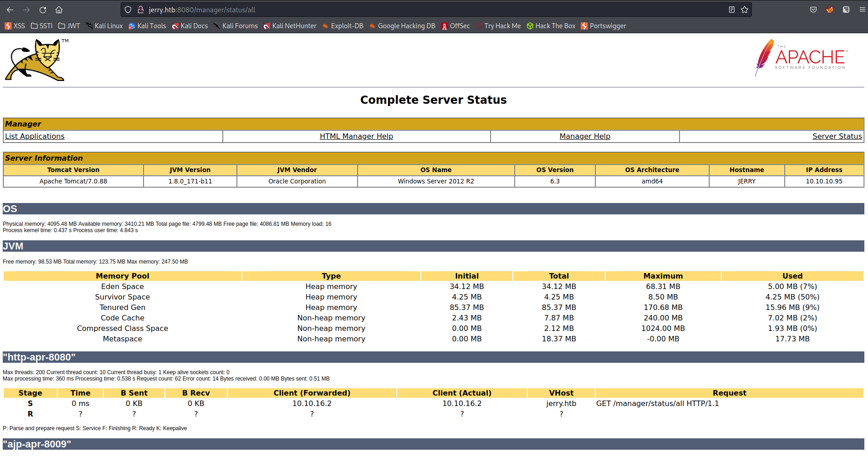The width and height of the screenshot is (868, 457).
Task: Click Apache Tomcat/7.0.88 version cell
Action: (x=73, y=181)
